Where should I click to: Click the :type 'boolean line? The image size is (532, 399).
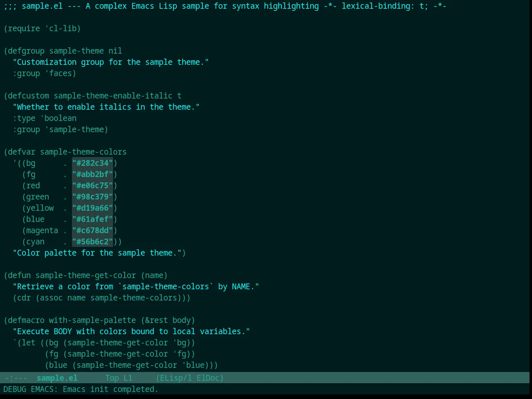(44, 118)
